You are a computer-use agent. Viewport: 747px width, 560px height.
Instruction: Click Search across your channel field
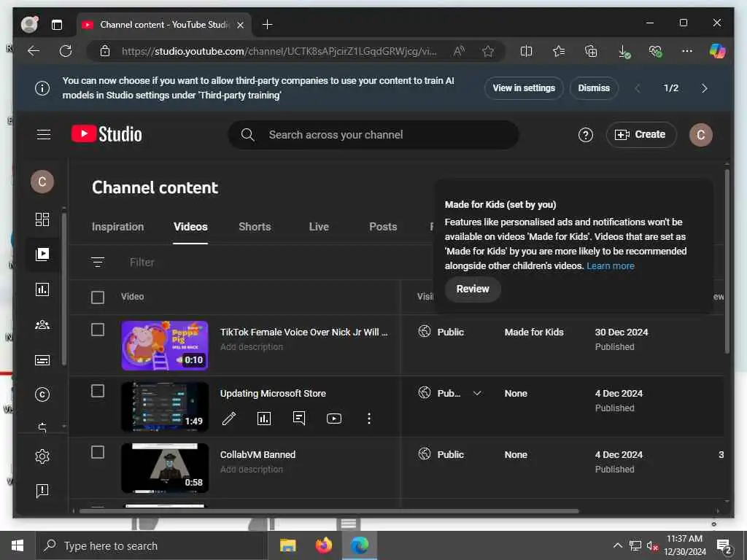pyautogui.click(x=373, y=135)
